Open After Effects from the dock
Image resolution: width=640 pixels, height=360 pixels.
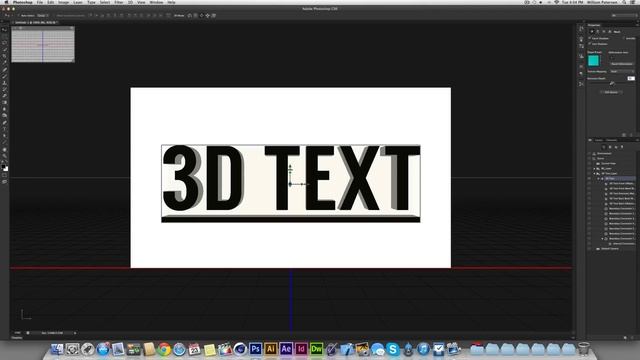[286, 349]
